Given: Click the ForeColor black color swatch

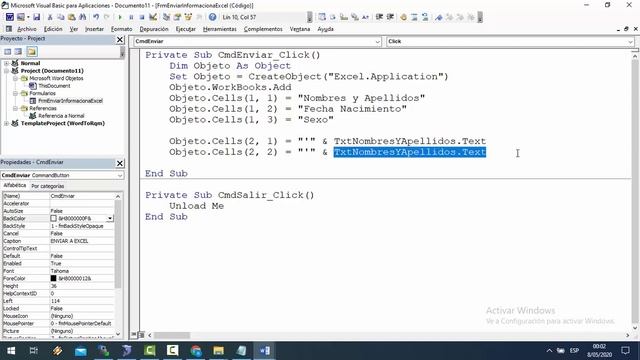Looking at the screenshot, I should pos(53,278).
